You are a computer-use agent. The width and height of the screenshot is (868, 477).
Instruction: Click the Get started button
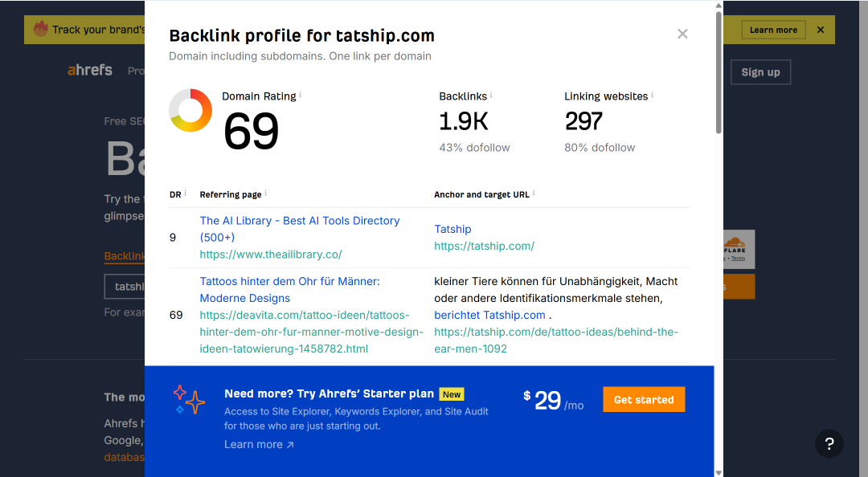click(644, 400)
